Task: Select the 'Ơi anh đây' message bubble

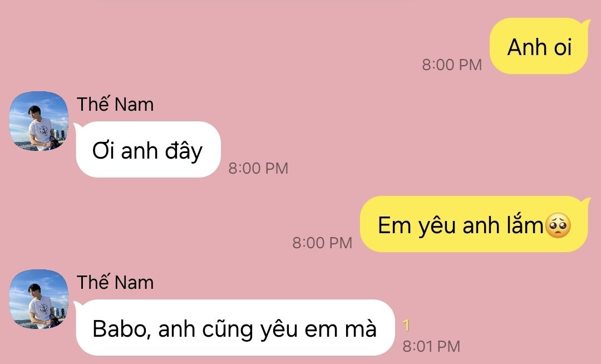Action: (147, 149)
